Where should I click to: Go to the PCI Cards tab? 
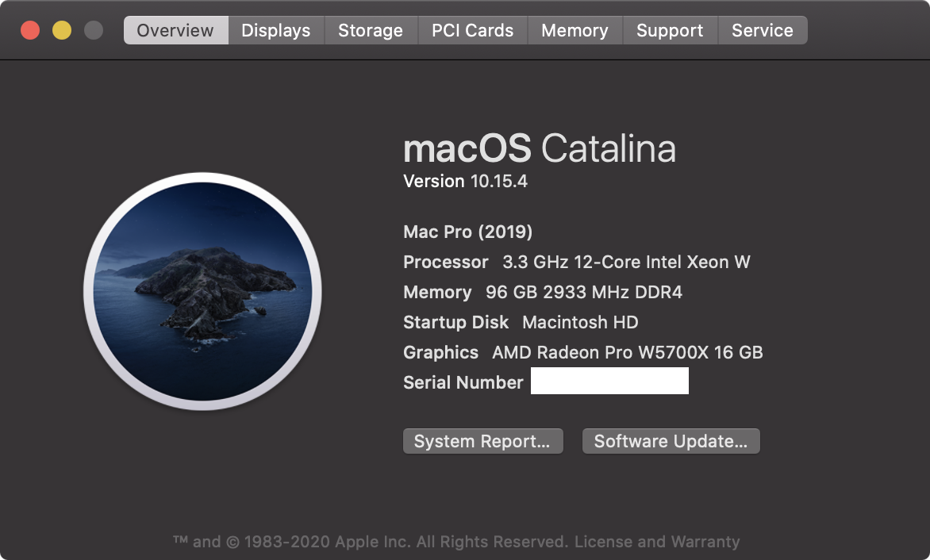(472, 31)
